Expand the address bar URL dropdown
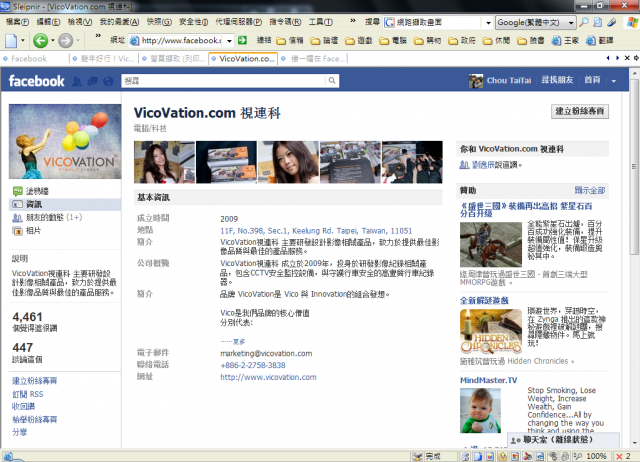 coord(229,40)
